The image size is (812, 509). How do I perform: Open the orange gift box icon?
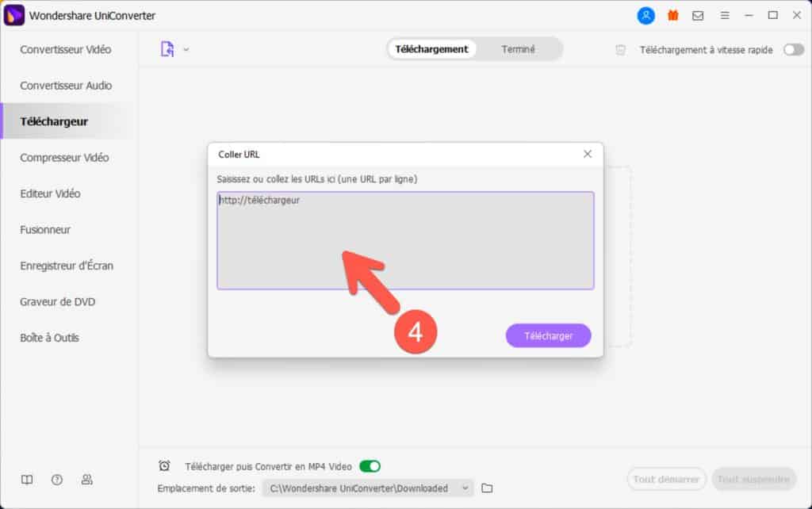point(672,16)
